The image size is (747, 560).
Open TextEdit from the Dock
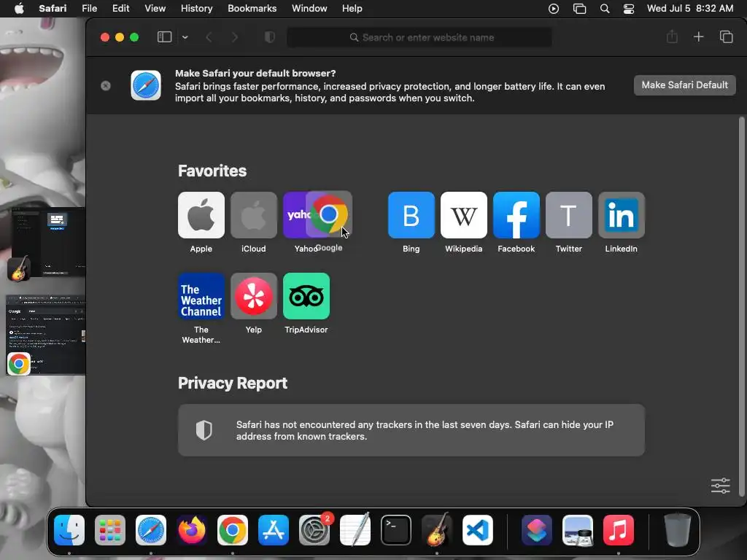pyautogui.click(x=355, y=529)
